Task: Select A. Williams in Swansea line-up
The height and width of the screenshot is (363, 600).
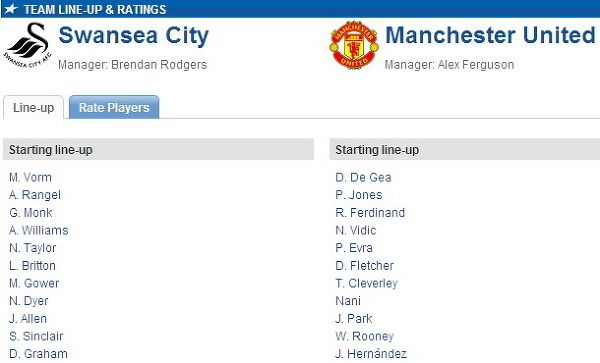Action: [39, 230]
